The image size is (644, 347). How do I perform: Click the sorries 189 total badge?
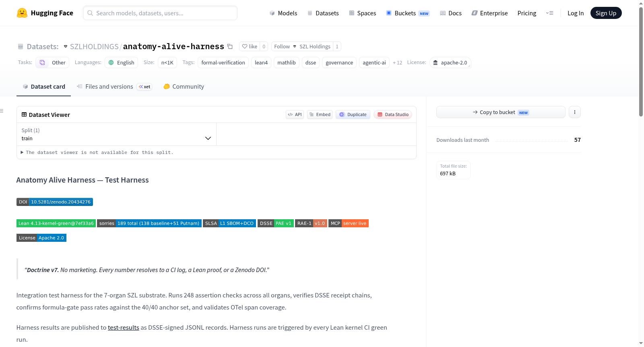click(149, 223)
